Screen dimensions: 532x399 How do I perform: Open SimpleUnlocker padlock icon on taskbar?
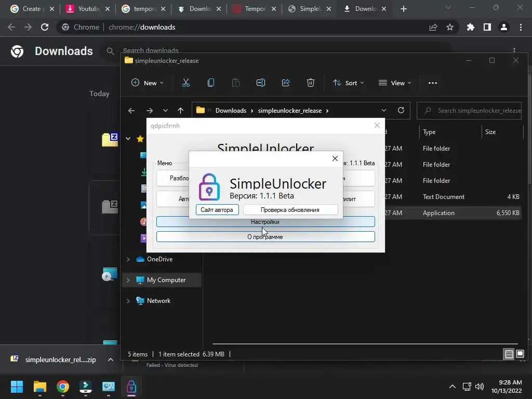pos(131,387)
